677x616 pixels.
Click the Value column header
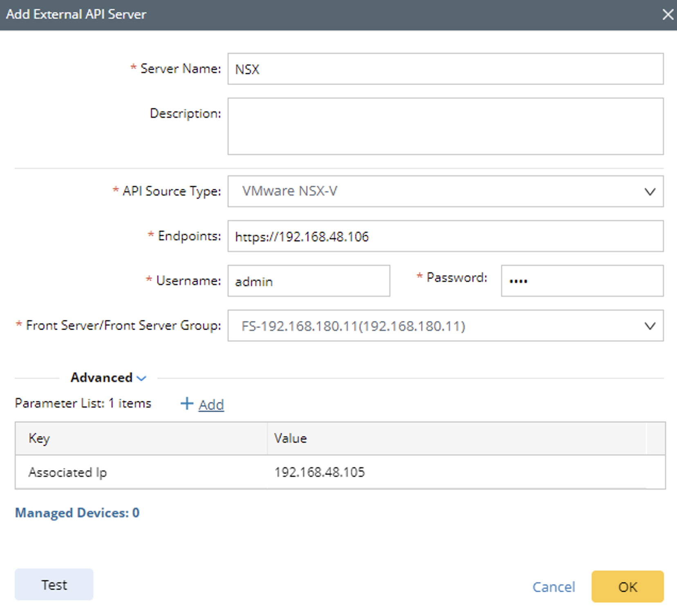290,438
